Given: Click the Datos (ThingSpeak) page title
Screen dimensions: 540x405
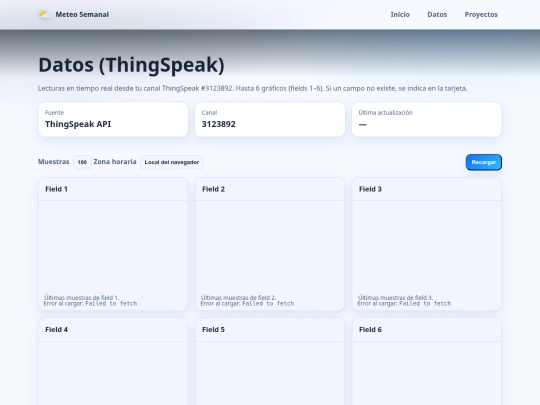Looking at the screenshot, I should pos(131,65).
